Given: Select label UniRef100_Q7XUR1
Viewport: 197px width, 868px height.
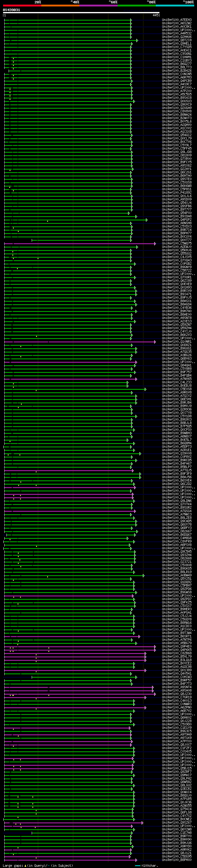Looking at the screenshot, I should pos(177,277).
